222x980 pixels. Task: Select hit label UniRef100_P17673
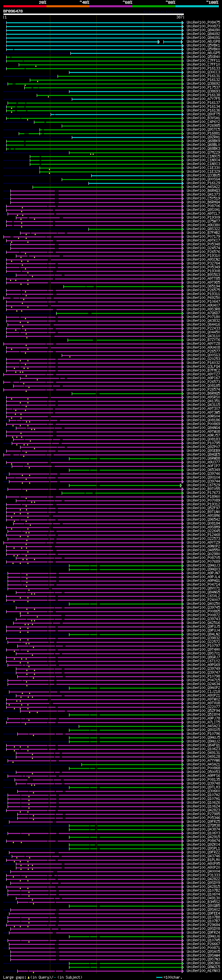click(203, 493)
